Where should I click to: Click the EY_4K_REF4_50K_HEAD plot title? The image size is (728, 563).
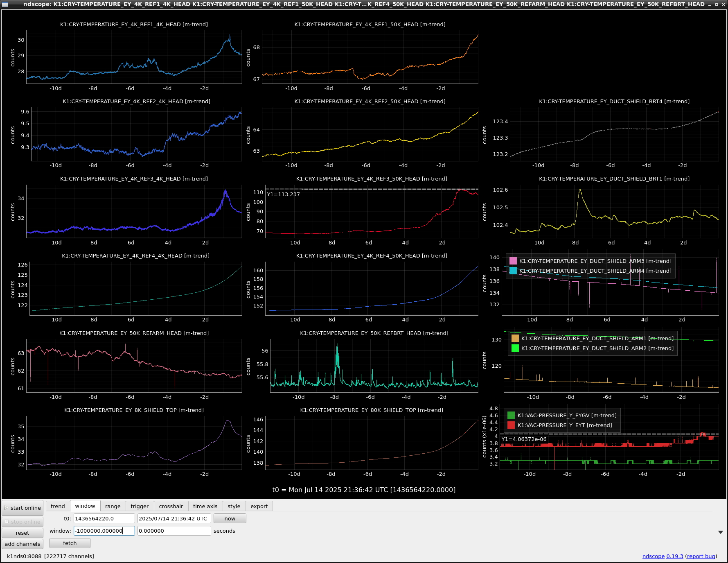(372, 255)
